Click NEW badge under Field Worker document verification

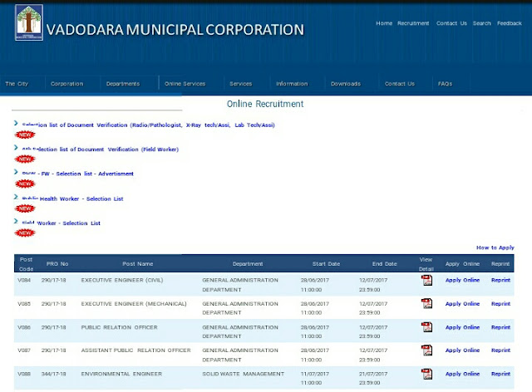(x=25, y=159)
